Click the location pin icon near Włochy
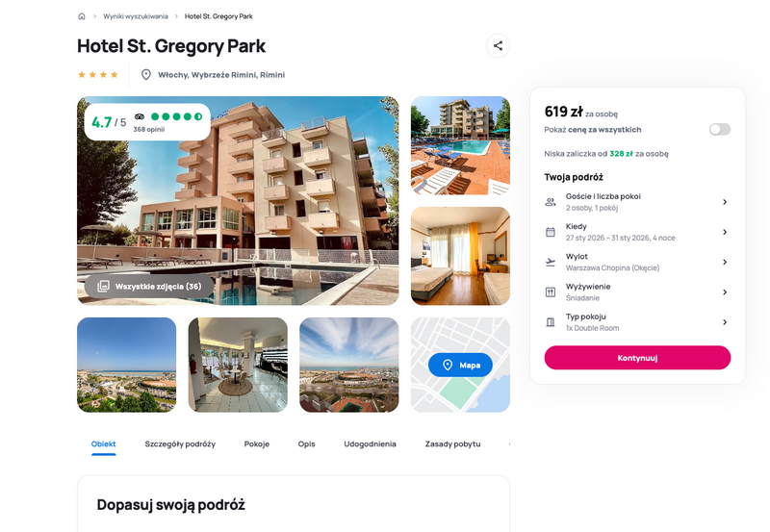 pyautogui.click(x=146, y=75)
